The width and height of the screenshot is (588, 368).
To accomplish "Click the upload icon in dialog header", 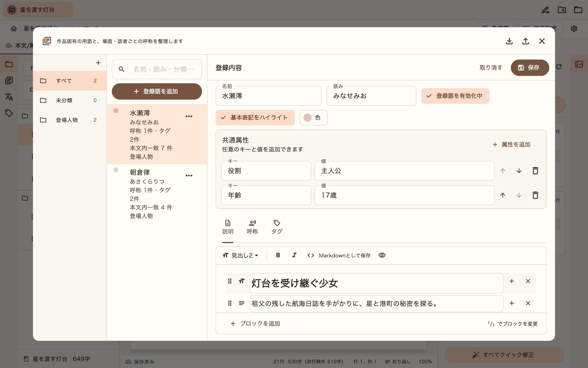I will pos(526,41).
